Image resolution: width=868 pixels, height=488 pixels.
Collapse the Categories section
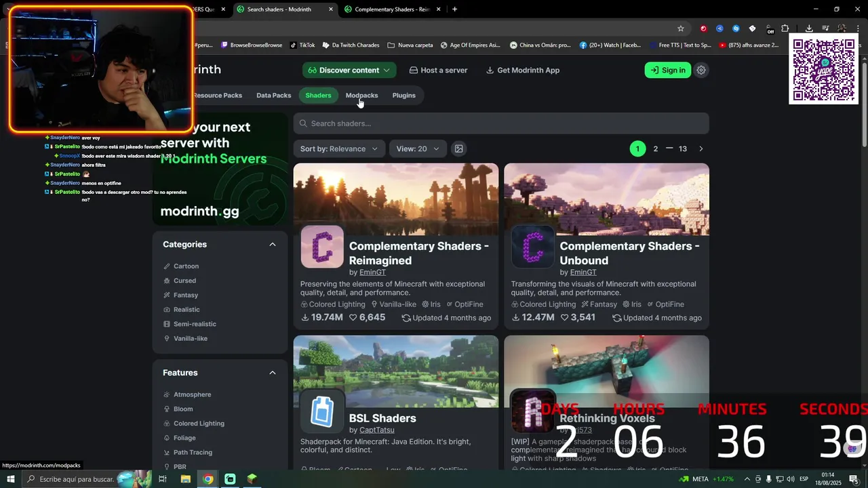273,244
